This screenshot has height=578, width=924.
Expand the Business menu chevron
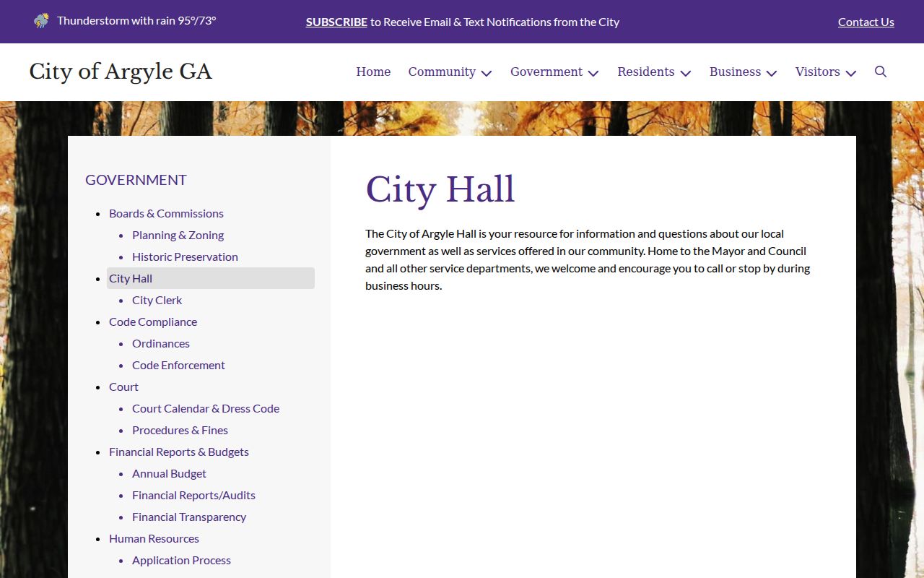[x=772, y=73]
